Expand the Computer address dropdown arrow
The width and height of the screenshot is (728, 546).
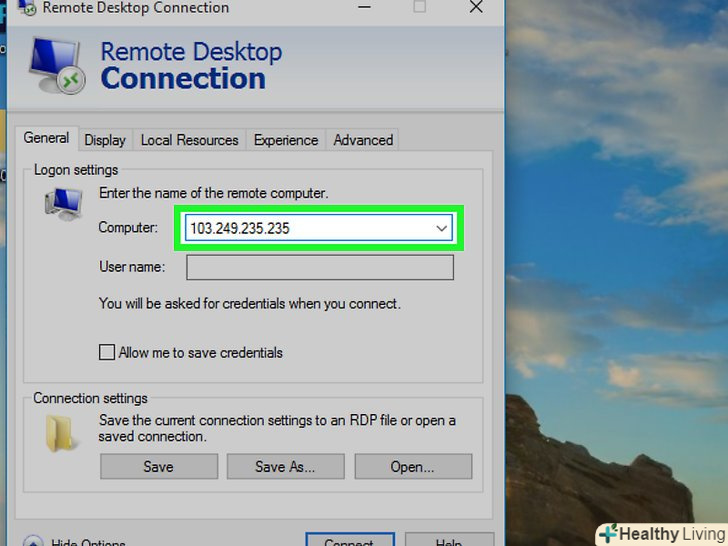[441, 228]
